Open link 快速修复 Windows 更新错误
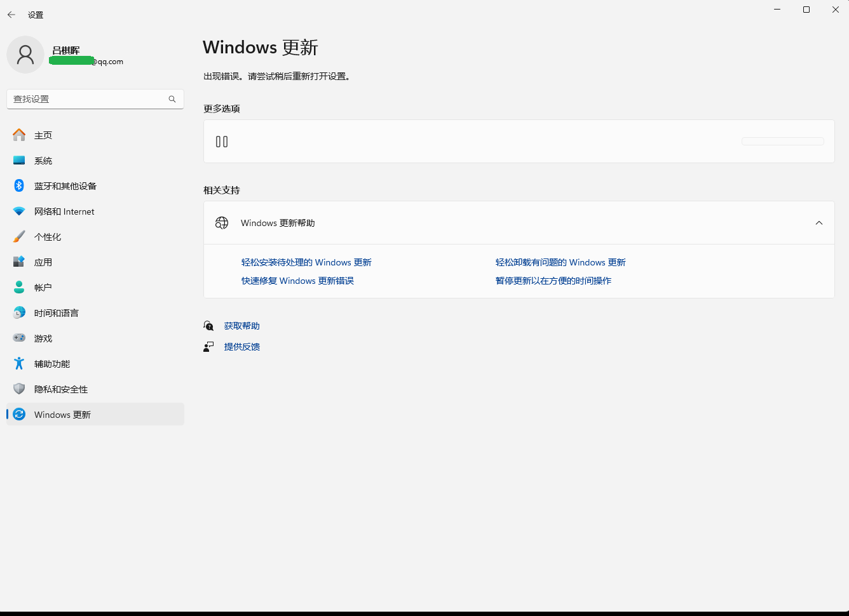 297,281
